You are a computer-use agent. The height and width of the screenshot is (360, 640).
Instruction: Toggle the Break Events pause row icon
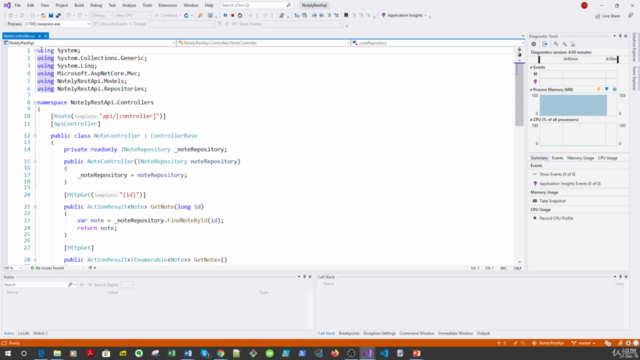point(535,74)
